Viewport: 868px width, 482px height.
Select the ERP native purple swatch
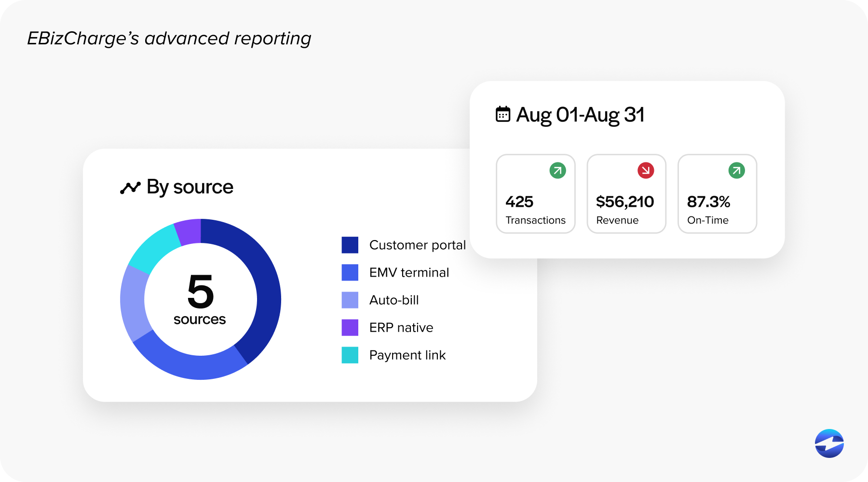(x=350, y=327)
